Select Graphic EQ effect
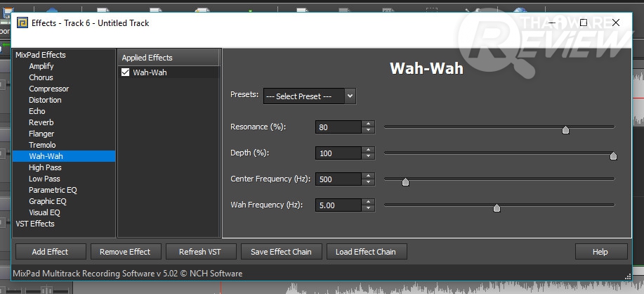 (x=47, y=201)
